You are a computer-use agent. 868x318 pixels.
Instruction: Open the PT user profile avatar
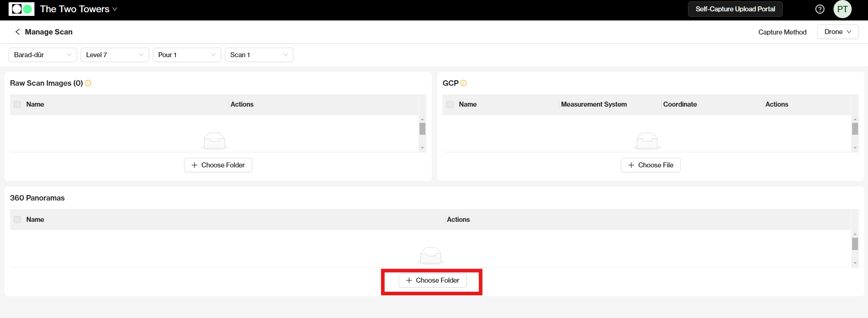pyautogui.click(x=842, y=9)
